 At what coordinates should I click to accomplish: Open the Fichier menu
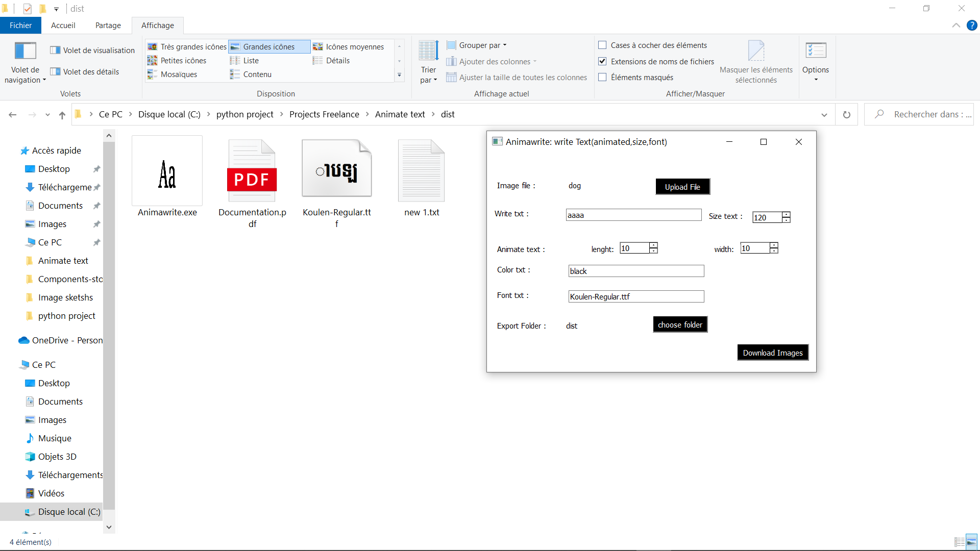tap(20, 26)
